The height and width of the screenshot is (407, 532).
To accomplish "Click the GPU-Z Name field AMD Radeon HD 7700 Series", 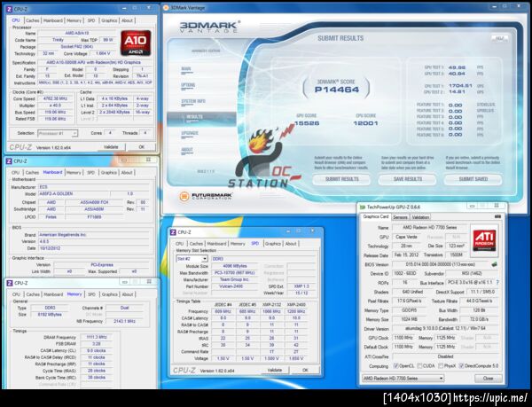I will [429, 228].
